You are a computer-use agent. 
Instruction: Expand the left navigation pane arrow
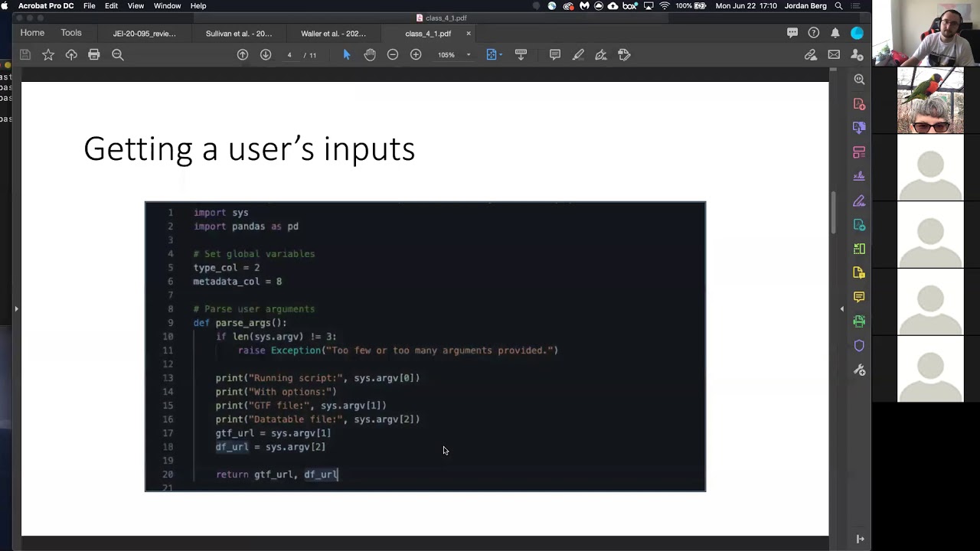pos(16,309)
